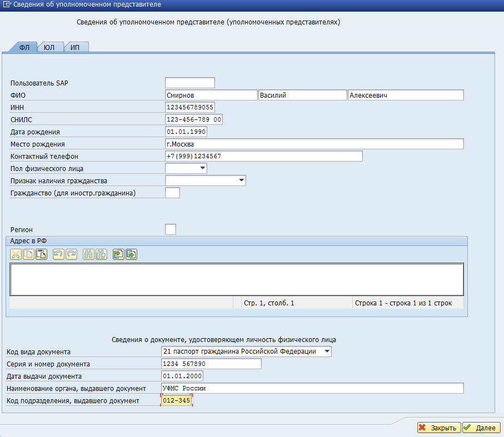Screen dimensions: 504x437
Task: Click the Load local file icon
Action: pos(118,254)
